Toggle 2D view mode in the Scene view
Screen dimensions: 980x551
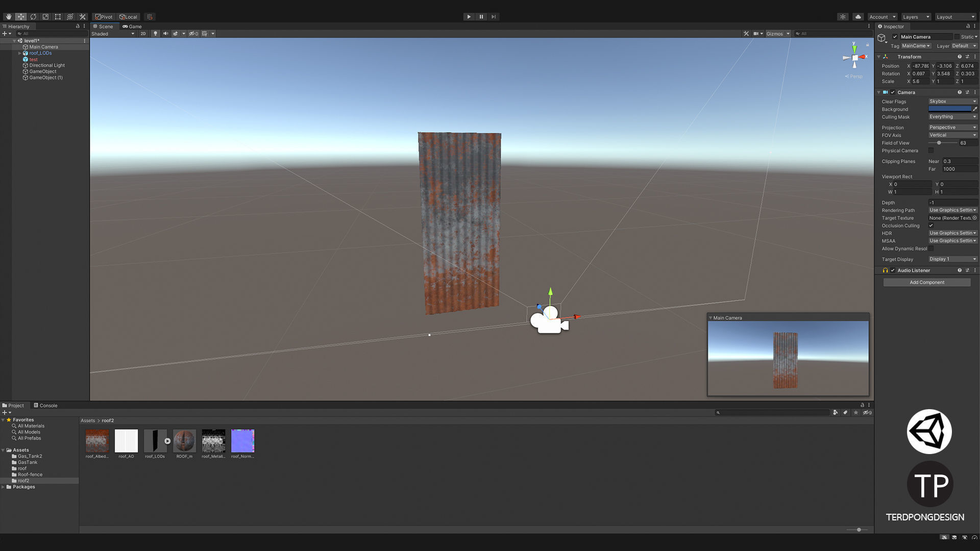coord(143,34)
